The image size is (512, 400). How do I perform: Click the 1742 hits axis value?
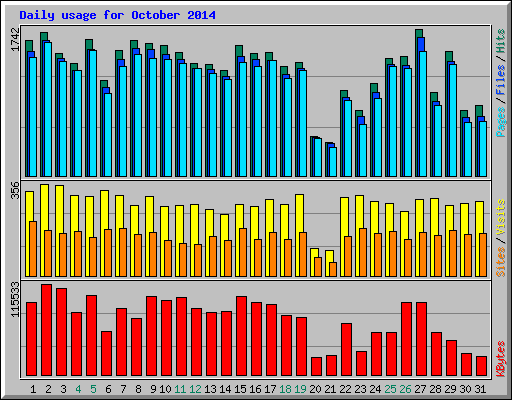16,40
